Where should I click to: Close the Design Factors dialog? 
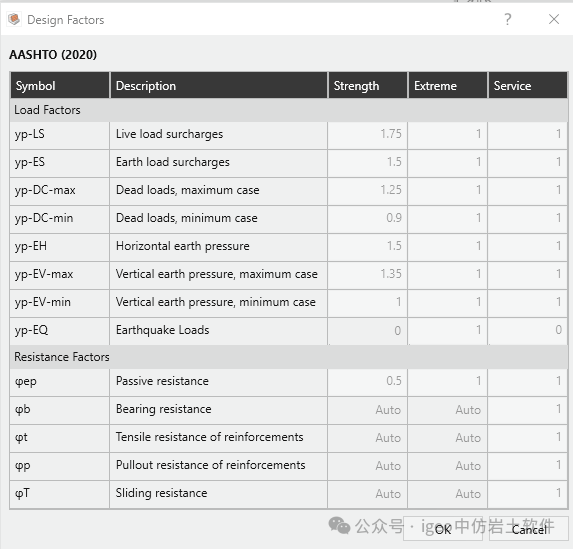click(554, 19)
